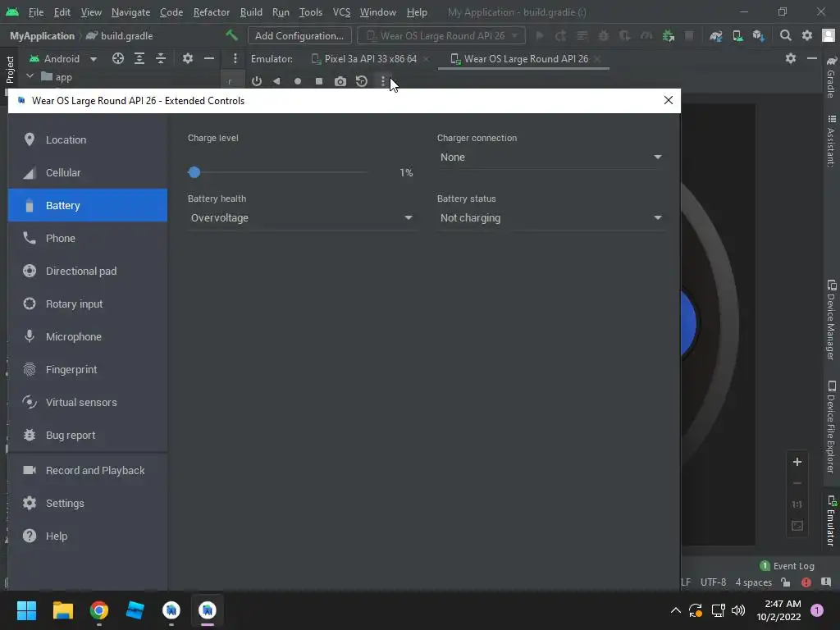Click build.gradle in the breadcrumb
This screenshot has height=630, width=840.
pos(120,36)
